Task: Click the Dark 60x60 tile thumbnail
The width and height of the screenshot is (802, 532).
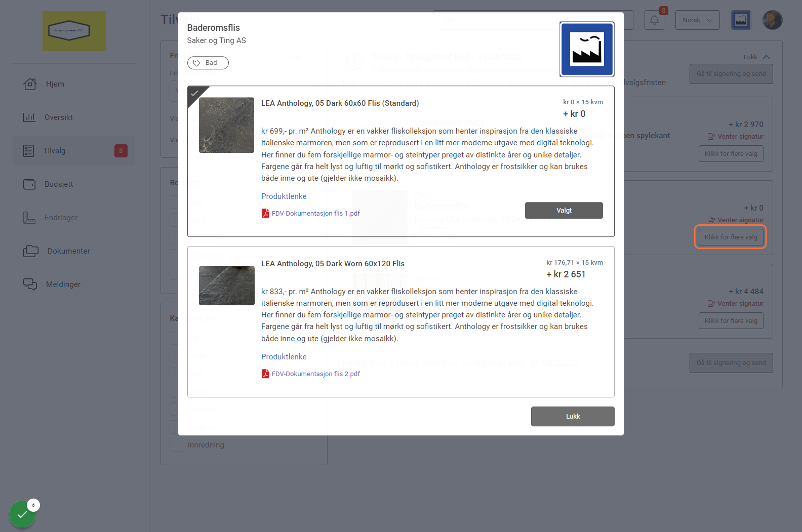Action: (x=227, y=125)
